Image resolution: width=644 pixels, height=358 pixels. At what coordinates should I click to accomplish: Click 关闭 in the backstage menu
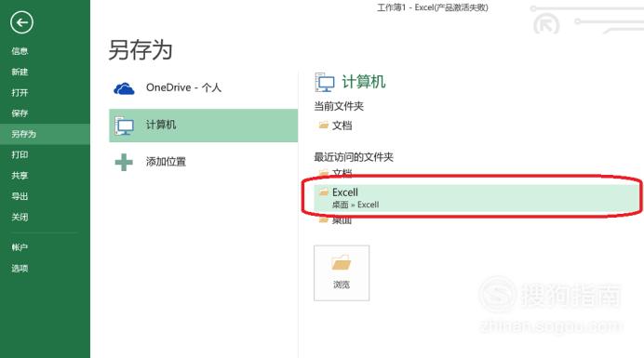point(20,218)
